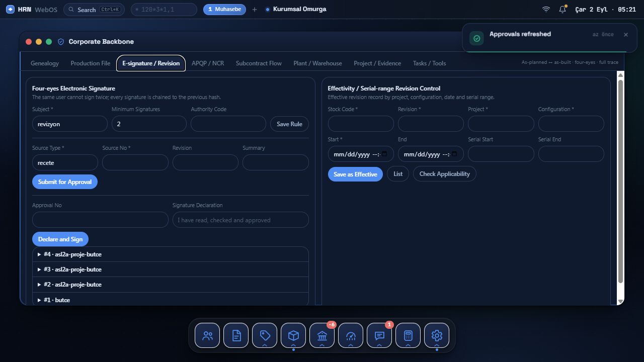The height and width of the screenshot is (362, 644).
Task: Expand approval #1 butce
Action: [x=171, y=300]
